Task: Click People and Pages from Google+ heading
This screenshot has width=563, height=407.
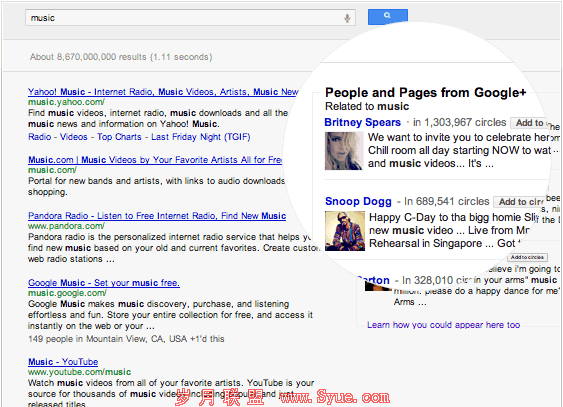Action: (x=425, y=93)
